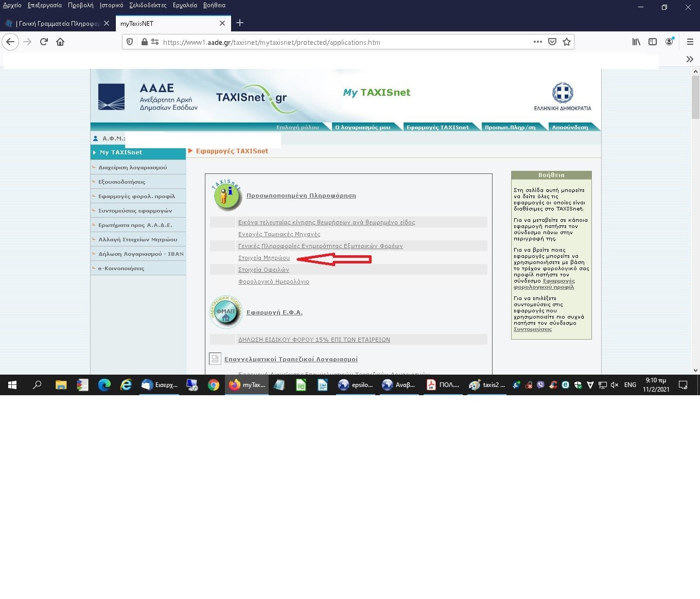The width and height of the screenshot is (700, 599).
Task: Open My TAXISnet sidebar header
Action: coord(138,152)
